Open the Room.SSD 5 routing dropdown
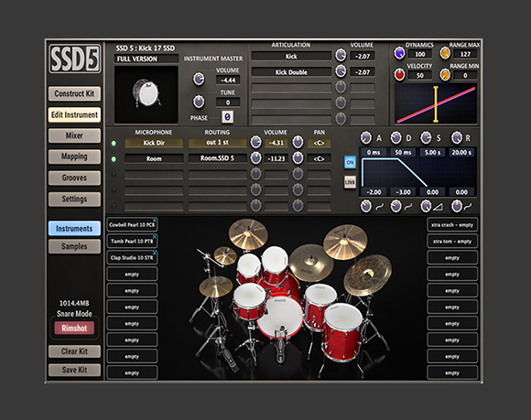The height and width of the screenshot is (420, 531). tap(217, 158)
